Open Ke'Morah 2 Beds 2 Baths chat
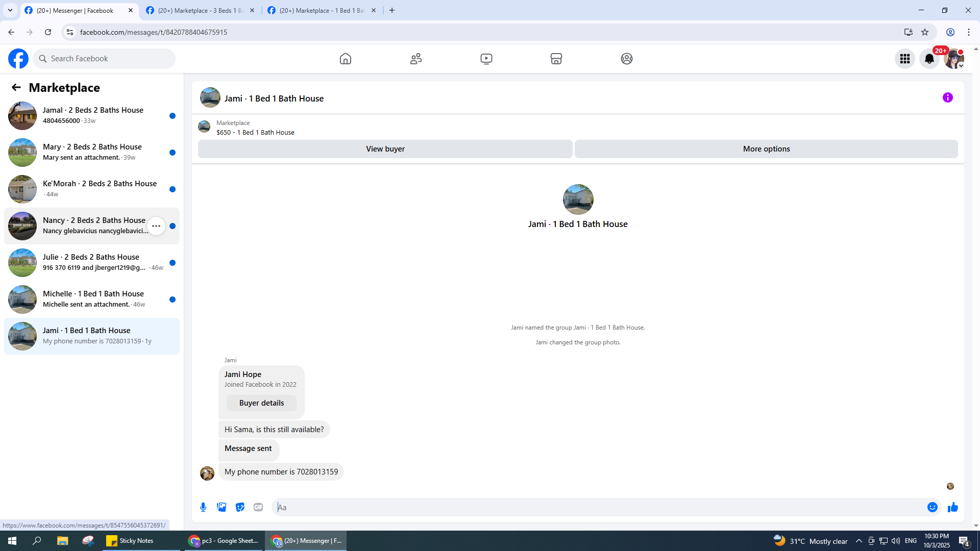The width and height of the screenshot is (980, 551). coord(92,189)
